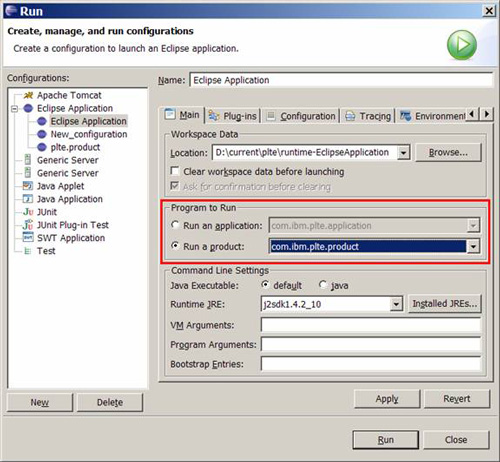Select plte.product in the tree
The width and height of the screenshot is (500, 462).
[x=75, y=147]
